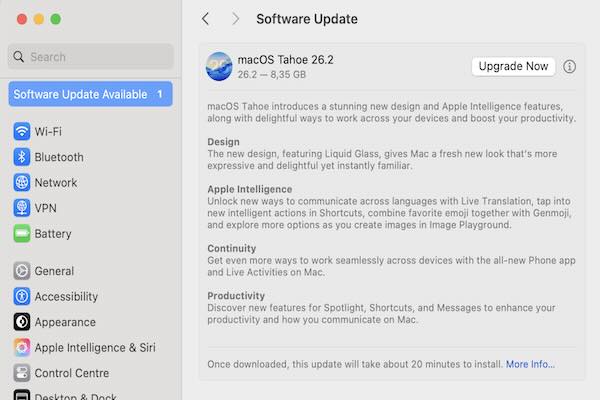Open the Appearance settings icon

[22, 322]
